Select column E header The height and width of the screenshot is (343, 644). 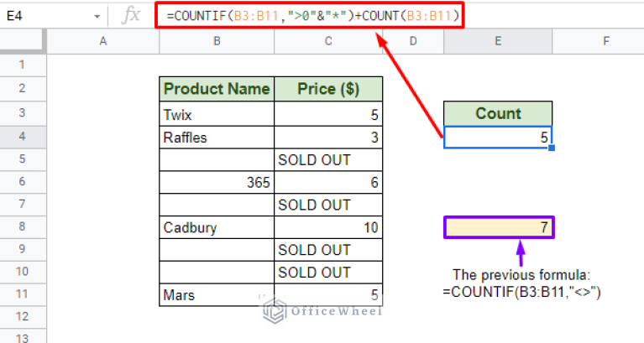click(498, 41)
